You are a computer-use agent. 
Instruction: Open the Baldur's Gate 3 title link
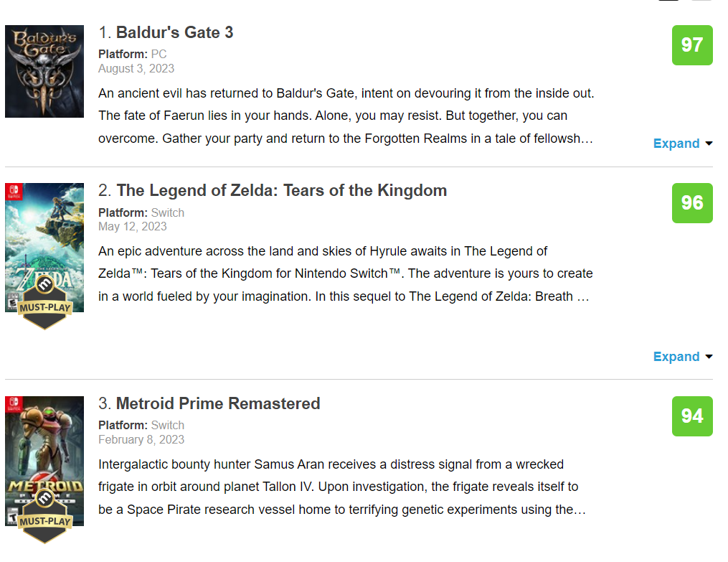pyautogui.click(x=174, y=33)
